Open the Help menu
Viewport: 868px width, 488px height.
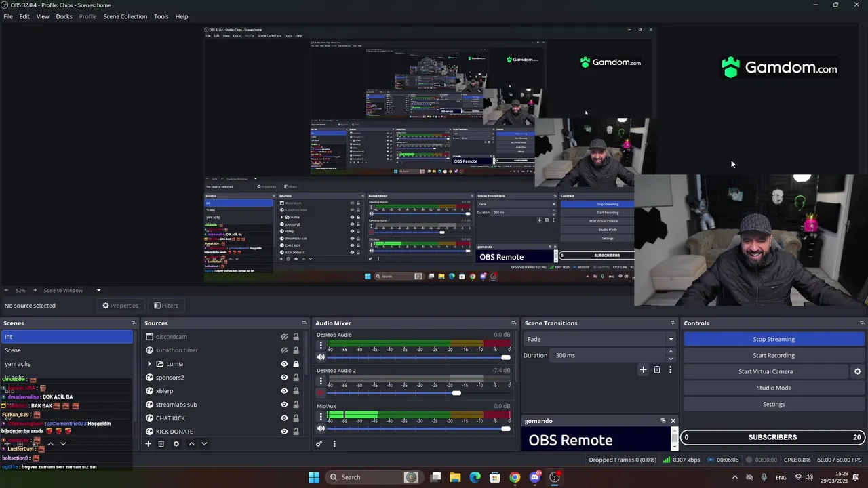click(182, 16)
